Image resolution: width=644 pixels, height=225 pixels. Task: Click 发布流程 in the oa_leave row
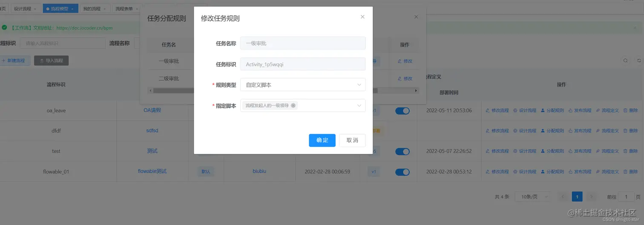(580, 110)
